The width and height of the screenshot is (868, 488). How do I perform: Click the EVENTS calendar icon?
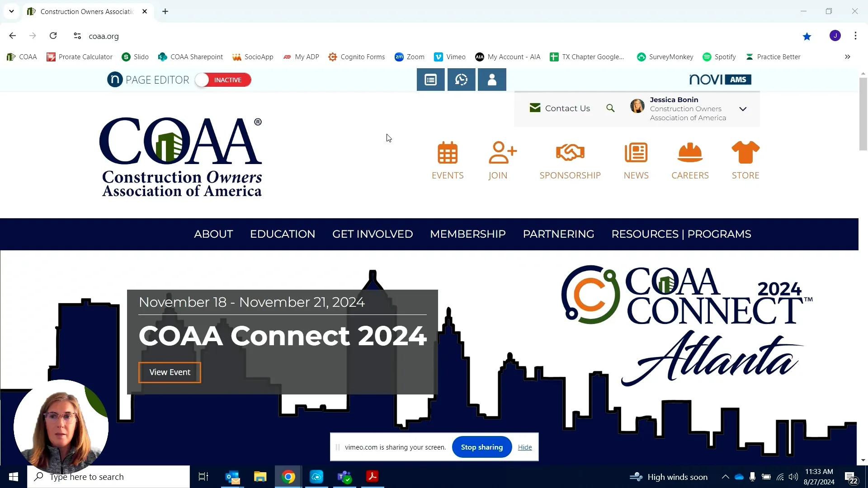(x=448, y=153)
